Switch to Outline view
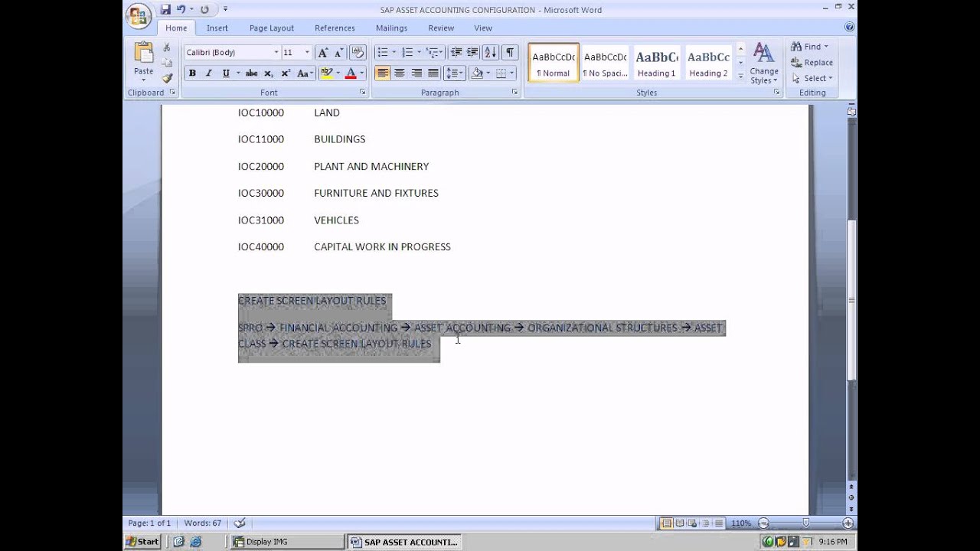 705,523
